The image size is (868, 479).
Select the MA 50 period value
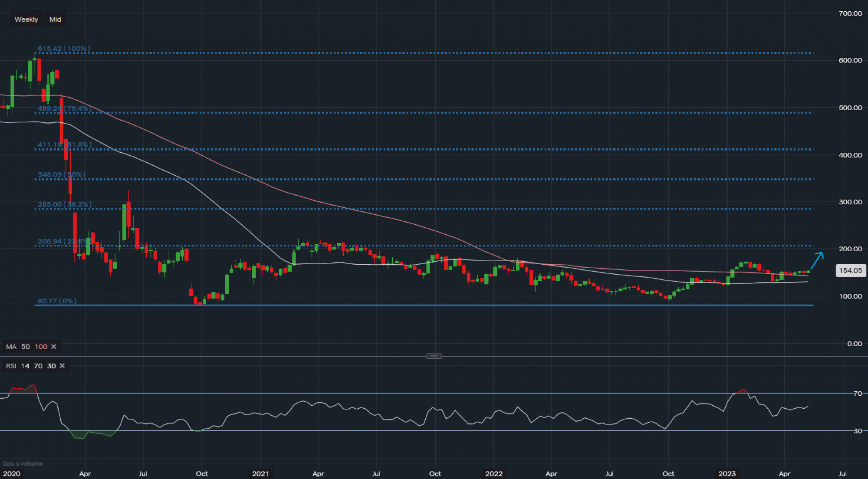26,347
